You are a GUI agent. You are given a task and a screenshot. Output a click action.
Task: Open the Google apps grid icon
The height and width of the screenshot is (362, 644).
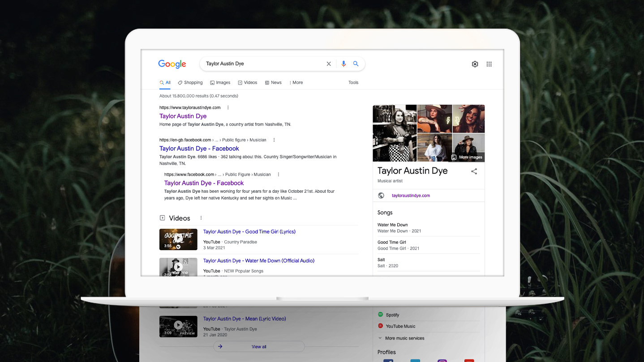[489, 64]
